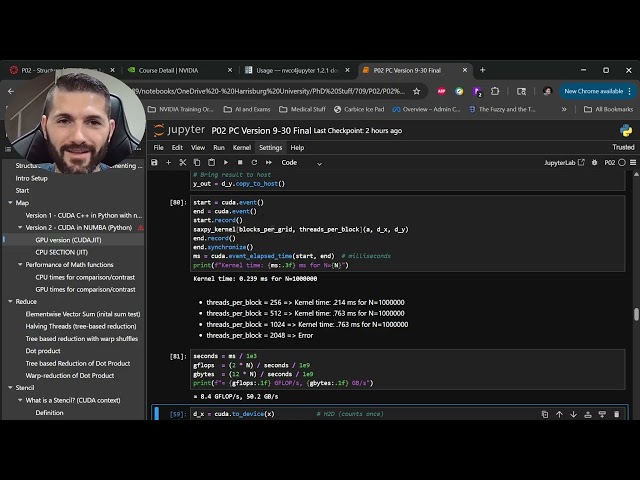
Task: Save the notebook with the floppy disk icon
Action: [154, 162]
